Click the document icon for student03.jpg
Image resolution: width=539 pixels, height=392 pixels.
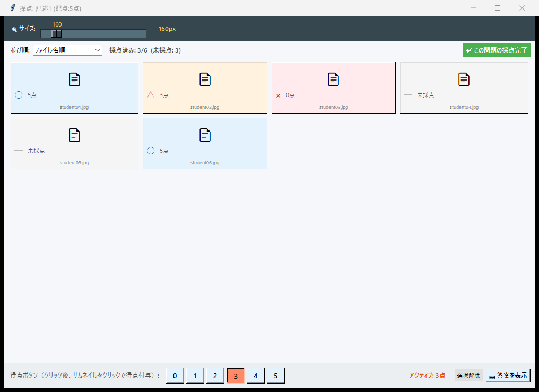pyautogui.click(x=333, y=80)
